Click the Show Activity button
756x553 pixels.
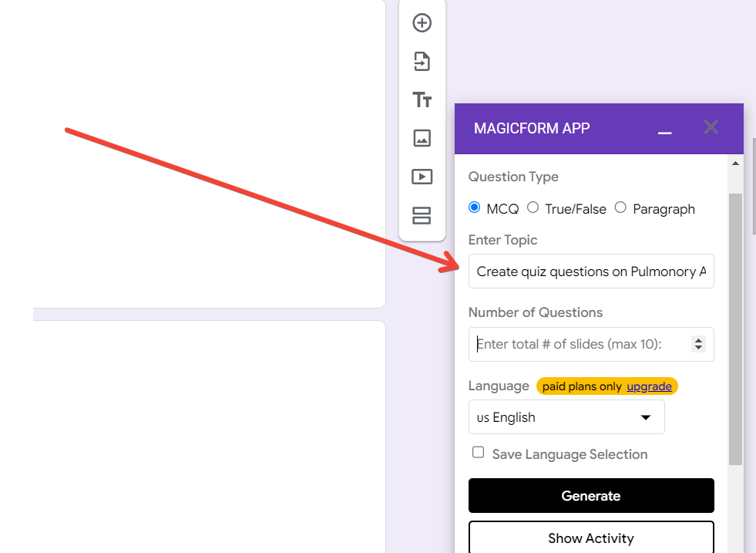coord(591,537)
